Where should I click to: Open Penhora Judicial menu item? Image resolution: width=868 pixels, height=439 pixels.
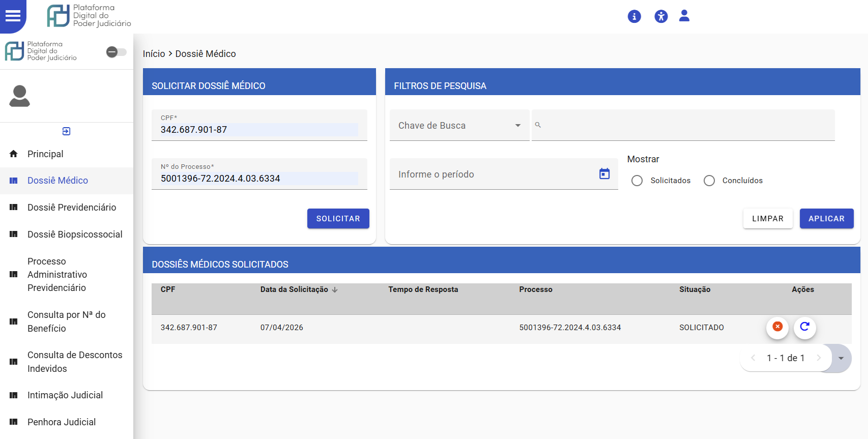point(67,422)
